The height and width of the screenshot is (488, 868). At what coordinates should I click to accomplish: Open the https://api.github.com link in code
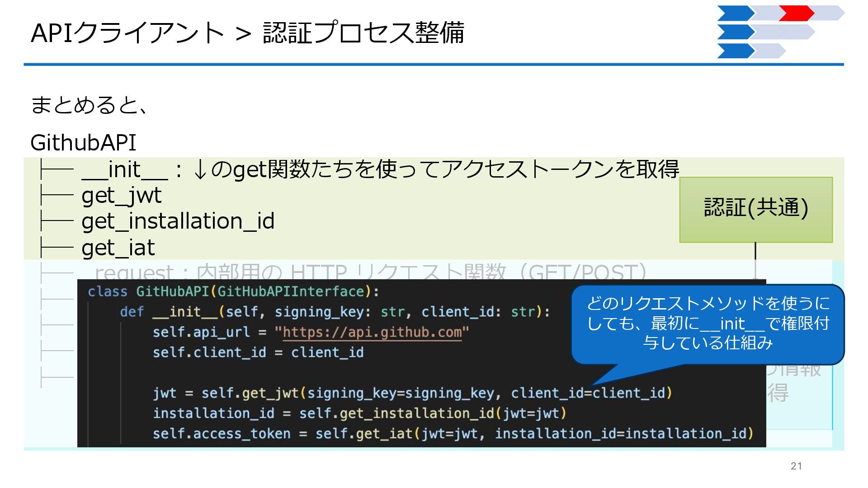point(372,333)
